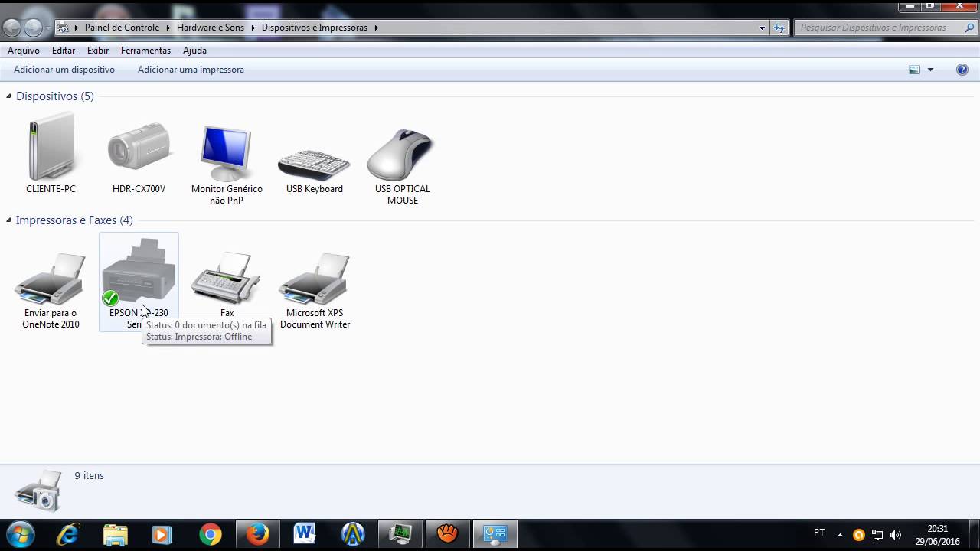980x551 pixels.
Task: Select the EPSON printer with green checkmark
Action: click(x=139, y=272)
